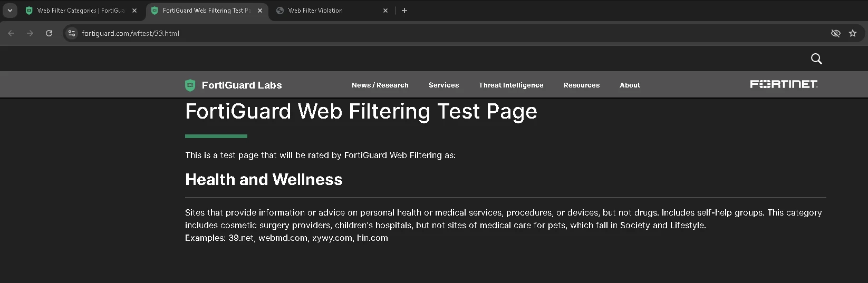Screen dimensions: 868x283
Task: View site information icon in address bar
Action: pyautogui.click(x=72, y=33)
